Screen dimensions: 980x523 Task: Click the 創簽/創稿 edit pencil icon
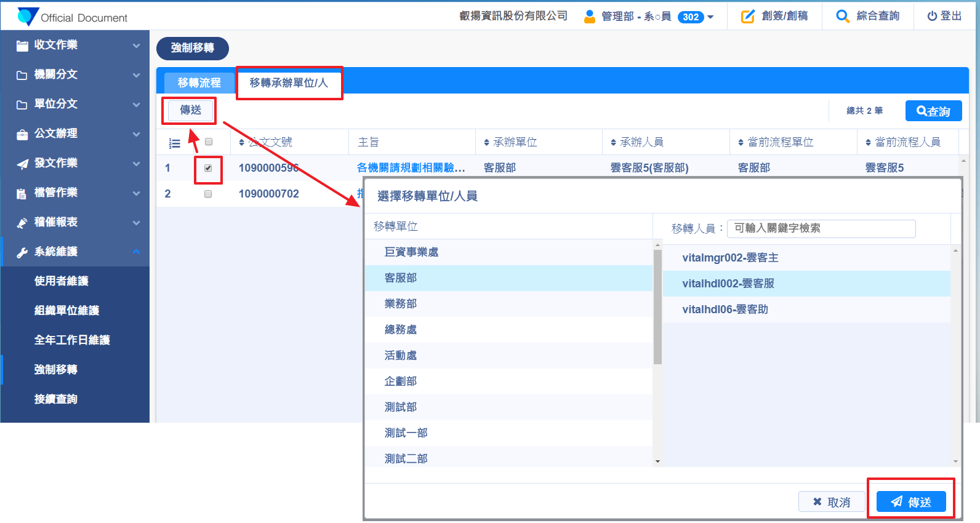coord(747,17)
